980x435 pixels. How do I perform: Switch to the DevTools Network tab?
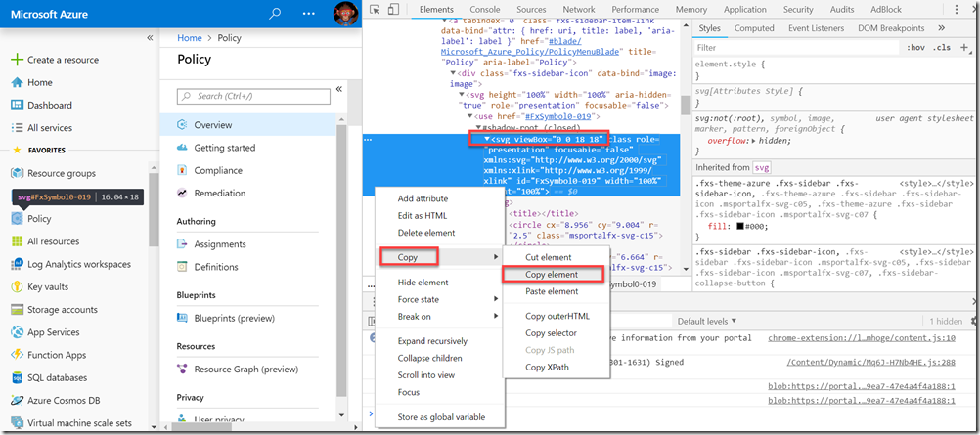click(579, 10)
